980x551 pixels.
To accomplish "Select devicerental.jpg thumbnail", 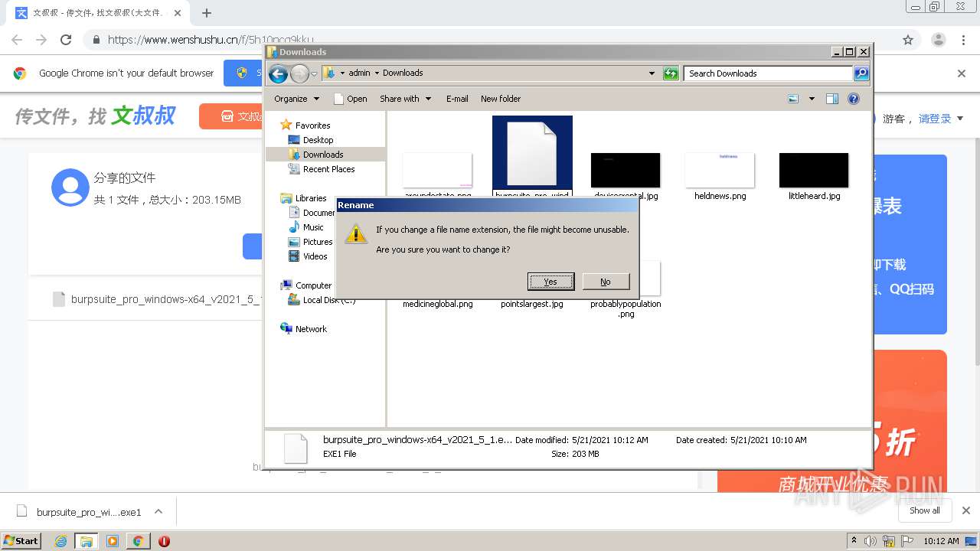I will pyautogui.click(x=626, y=170).
